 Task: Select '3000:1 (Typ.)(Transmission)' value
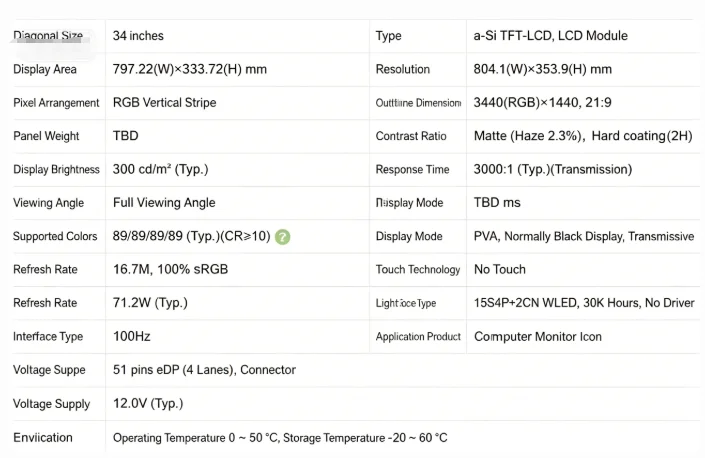coord(553,169)
